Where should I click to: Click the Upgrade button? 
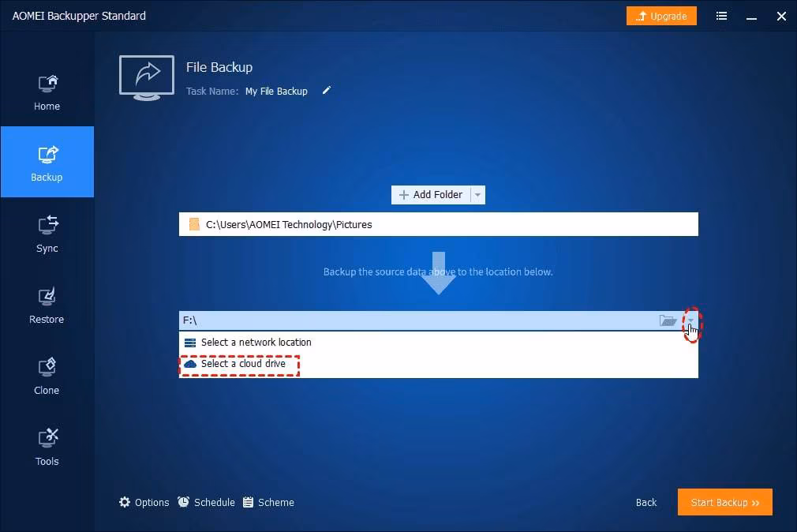click(661, 17)
